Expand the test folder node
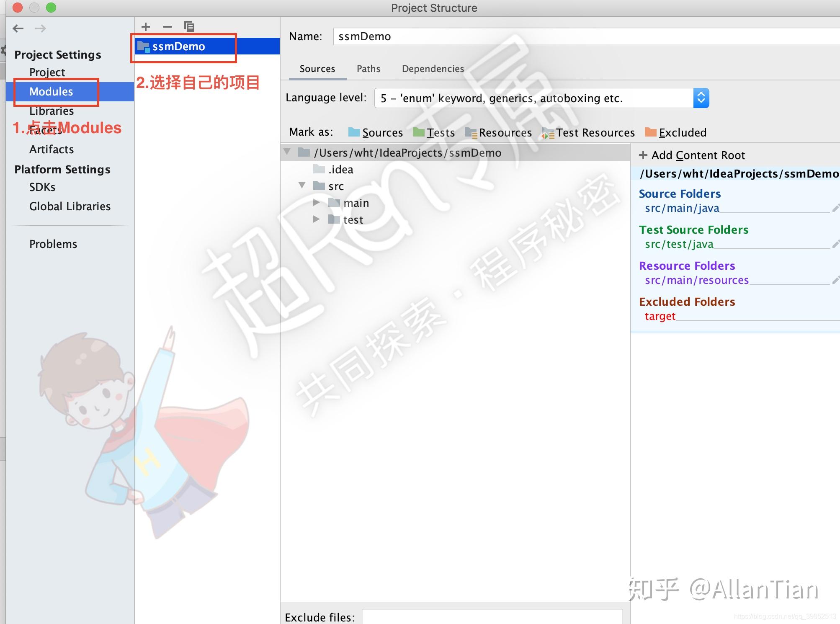840x624 pixels. (x=317, y=219)
